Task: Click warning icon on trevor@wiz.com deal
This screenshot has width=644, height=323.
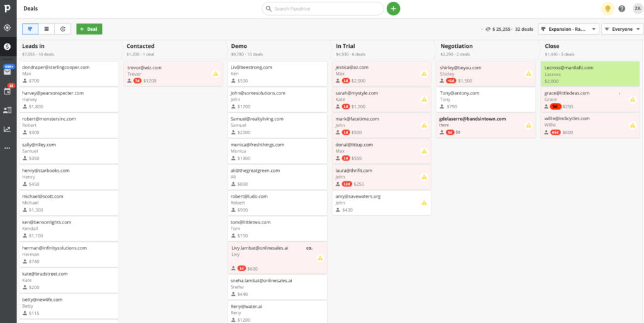Action: click(x=216, y=74)
